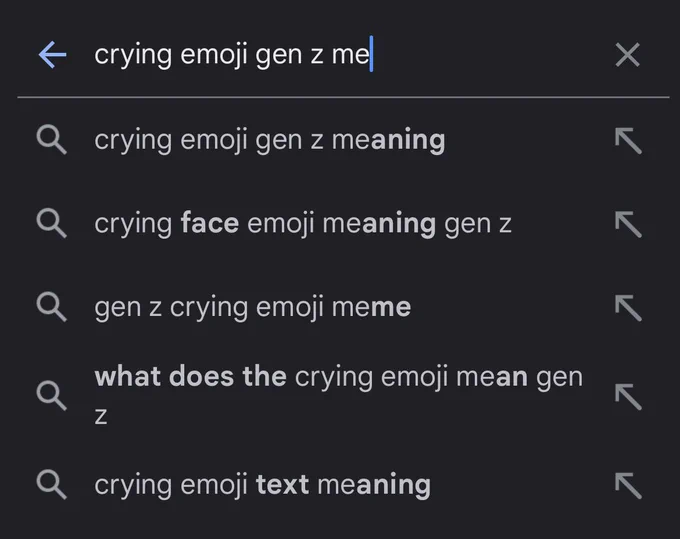Click magnifier icon beside 'what does the crying emoji'
680x539 pixels.
pyautogui.click(x=52, y=395)
